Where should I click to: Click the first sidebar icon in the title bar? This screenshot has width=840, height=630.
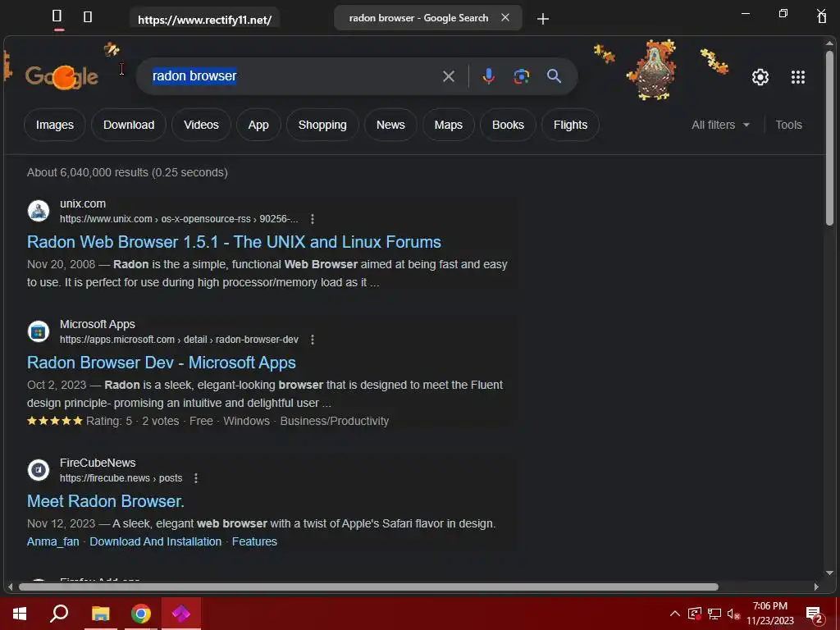57,16
